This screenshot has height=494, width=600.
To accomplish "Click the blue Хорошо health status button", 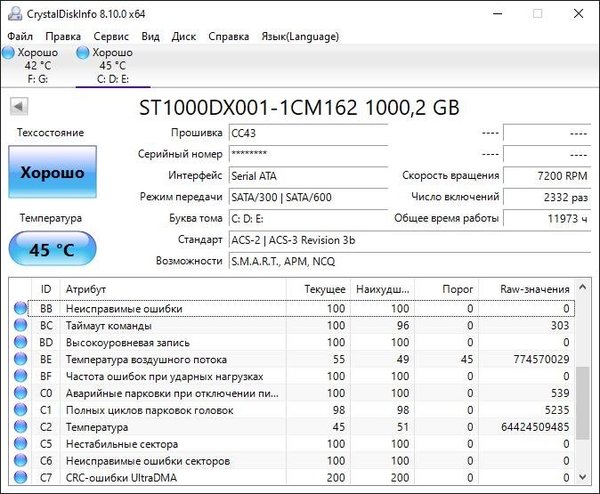I will (x=52, y=172).
